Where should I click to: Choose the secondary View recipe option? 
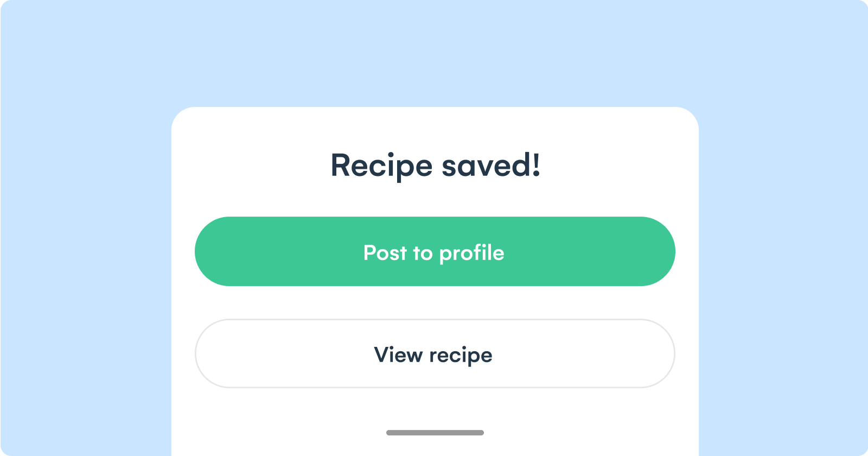434,354
